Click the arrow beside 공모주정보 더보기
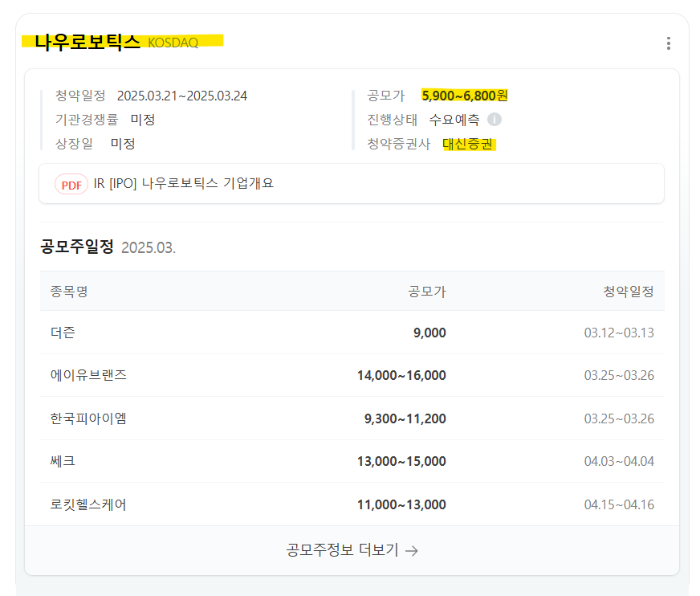Screen dimensions: 700x596 click(412, 550)
